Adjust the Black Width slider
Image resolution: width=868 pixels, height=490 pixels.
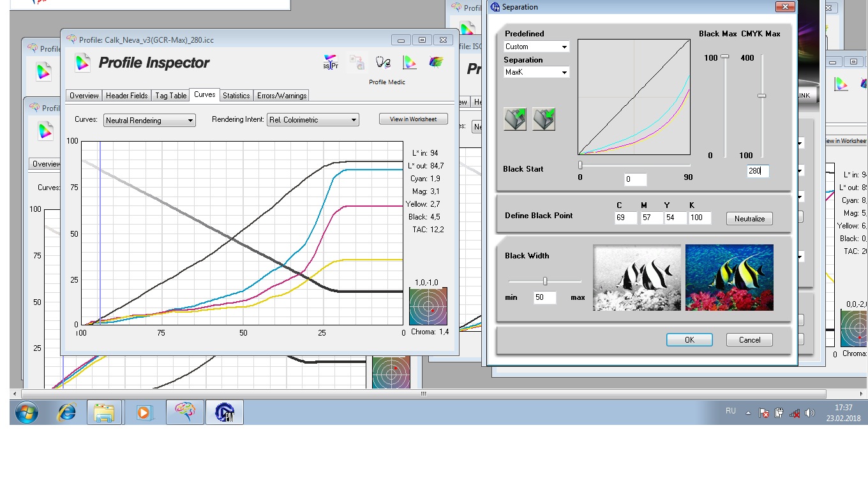(x=544, y=280)
